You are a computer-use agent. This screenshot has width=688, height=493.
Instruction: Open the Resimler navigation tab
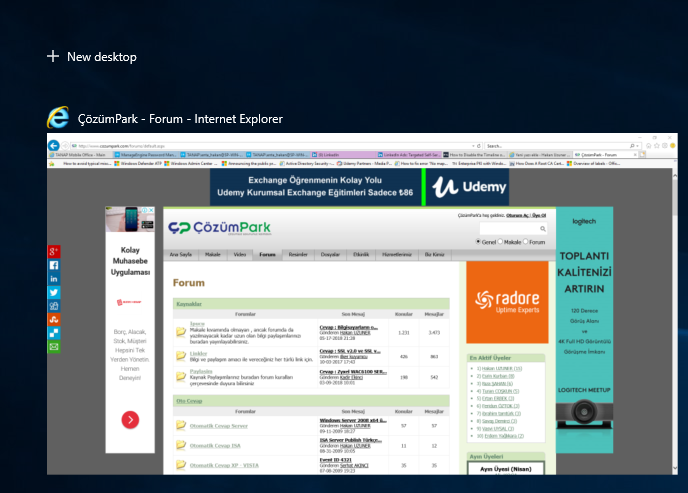coord(298,255)
